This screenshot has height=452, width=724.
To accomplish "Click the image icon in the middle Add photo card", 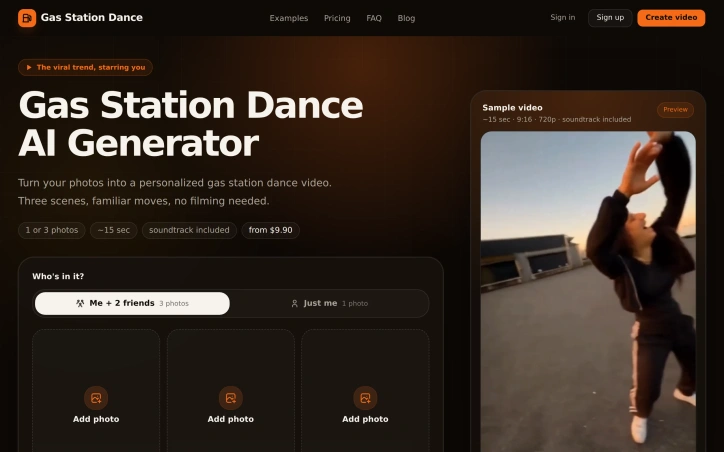I will click(x=231, y=398).
